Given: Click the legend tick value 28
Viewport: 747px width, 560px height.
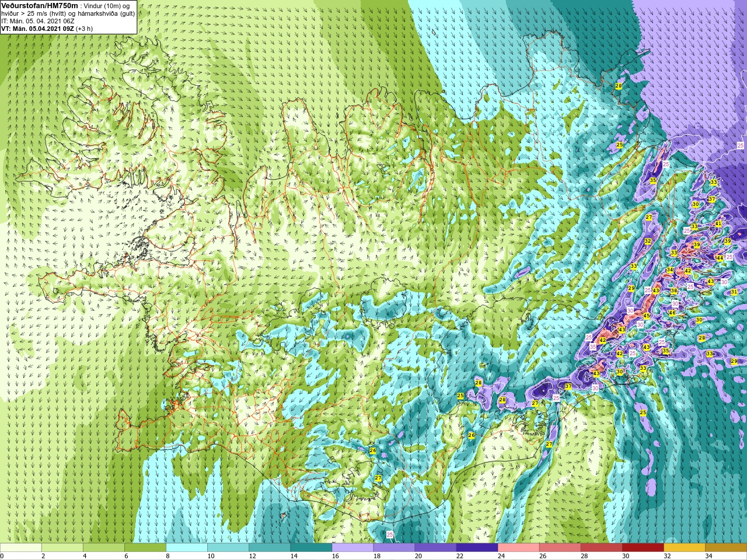Looking at the screenshot, I should pyautogui.click(x=584, y=556).
